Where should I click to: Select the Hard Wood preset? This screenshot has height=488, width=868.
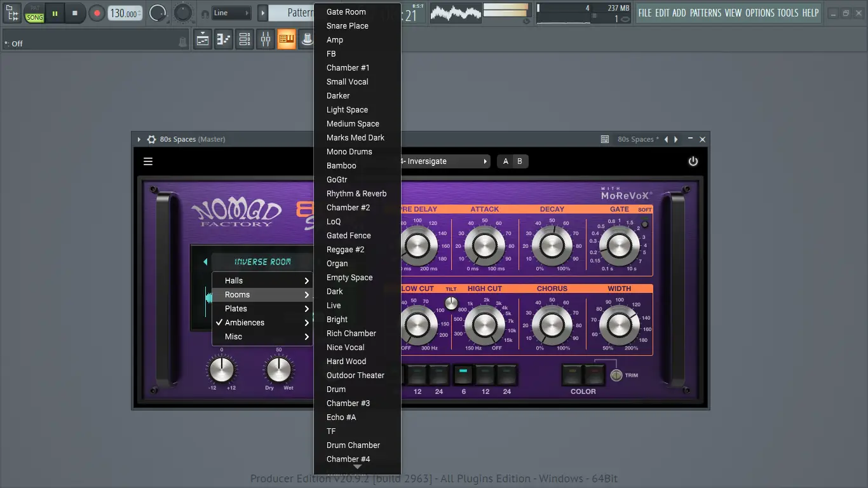tap(357, 362)
